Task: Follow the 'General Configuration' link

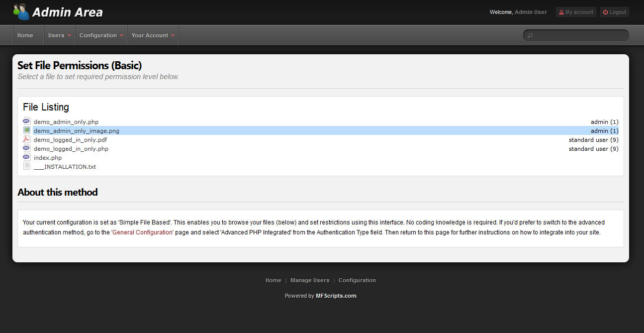Action: coord(142,232)
